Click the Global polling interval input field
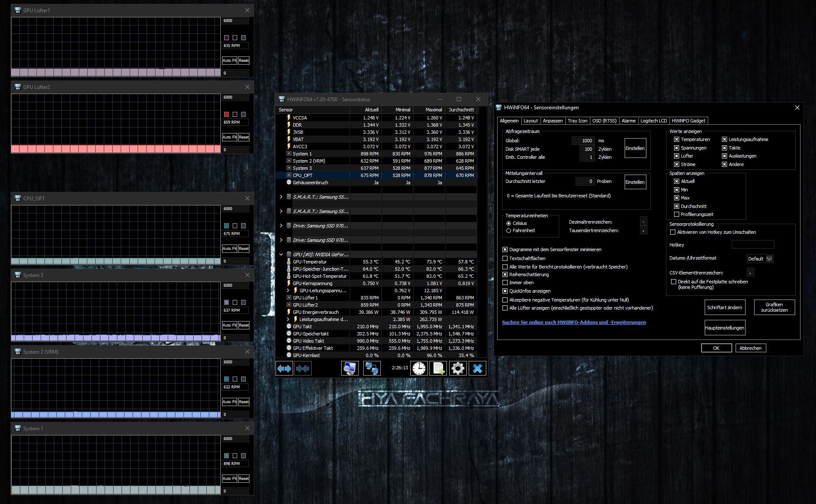 click(583, 141)
